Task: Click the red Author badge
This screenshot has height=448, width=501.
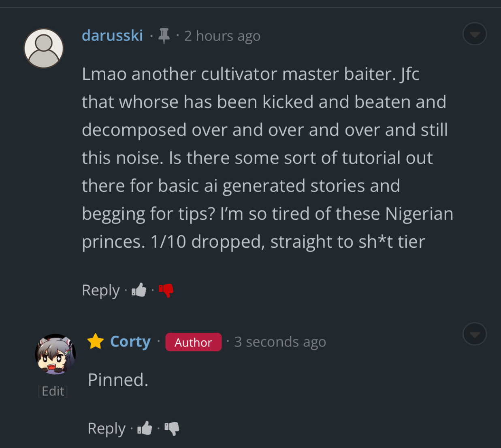Action: tap(193, 342)
